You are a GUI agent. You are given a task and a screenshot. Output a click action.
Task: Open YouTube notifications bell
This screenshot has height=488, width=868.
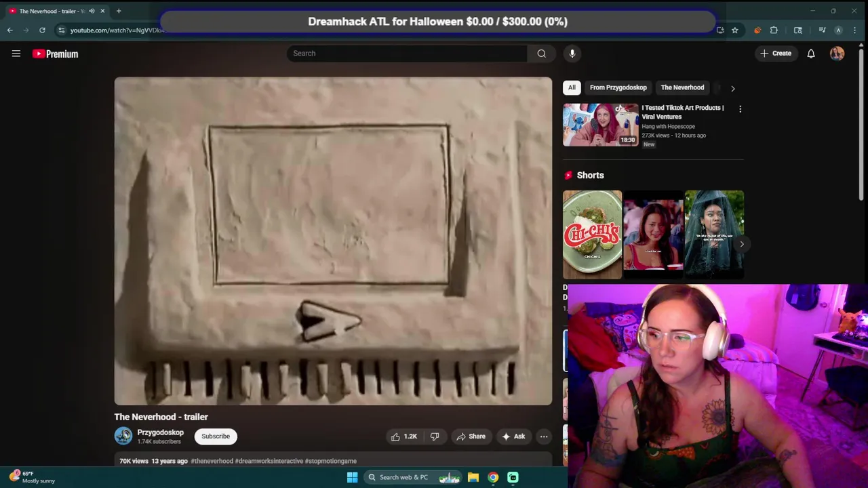(x=811, y=54)
